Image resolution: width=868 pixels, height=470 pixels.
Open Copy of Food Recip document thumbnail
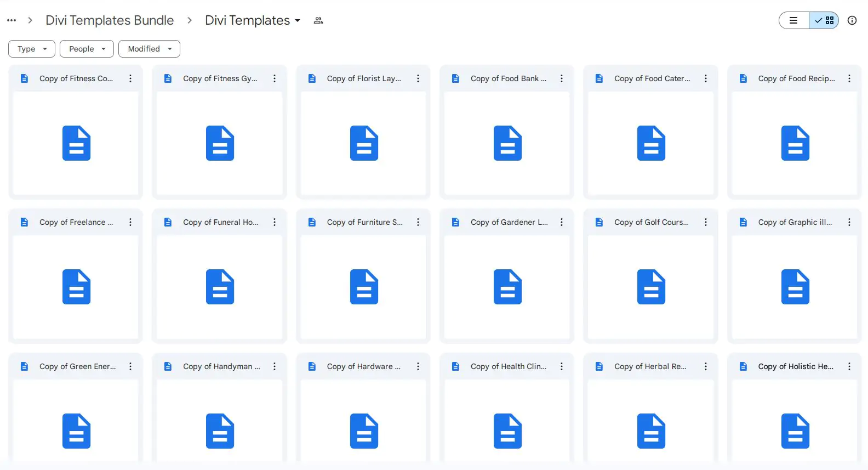click(x=795, y=143)
